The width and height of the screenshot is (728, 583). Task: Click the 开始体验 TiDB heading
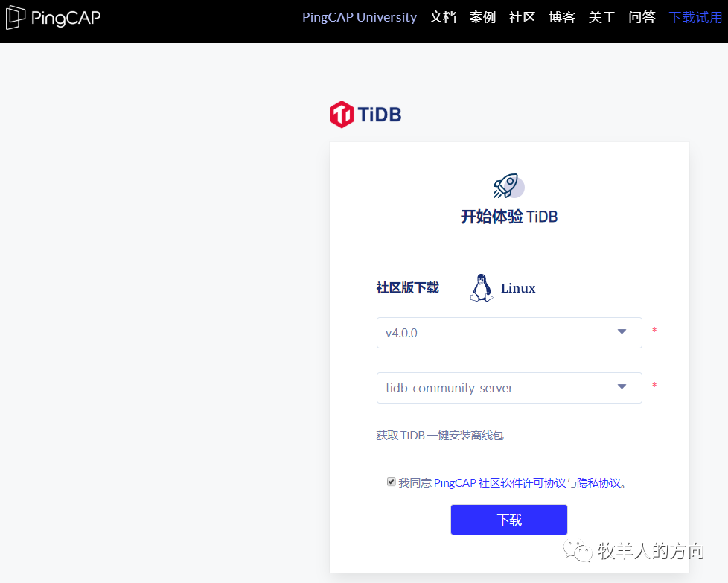click(x=509, y=217)
